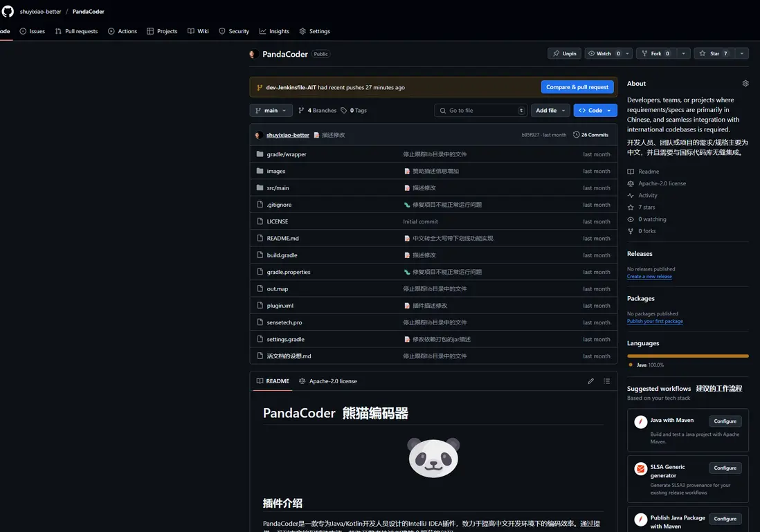
Task: Select the README tab in file viewer
Action: coord(273,381)
